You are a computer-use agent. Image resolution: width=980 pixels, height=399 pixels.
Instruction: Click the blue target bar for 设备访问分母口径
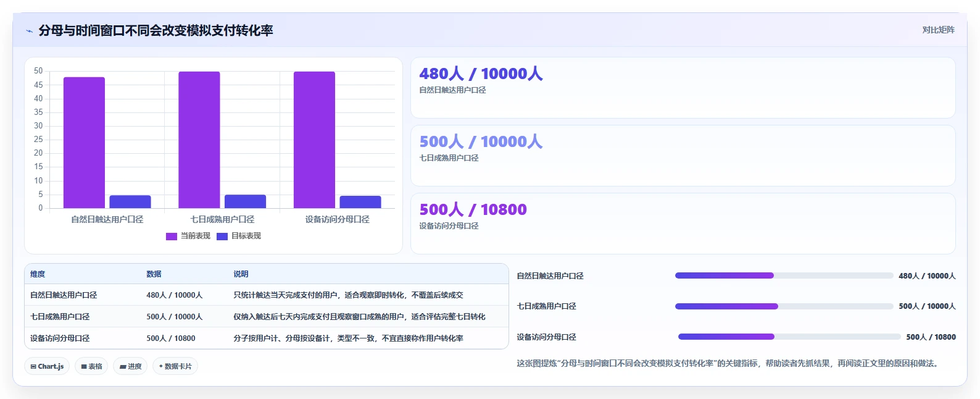pos(360,202)
